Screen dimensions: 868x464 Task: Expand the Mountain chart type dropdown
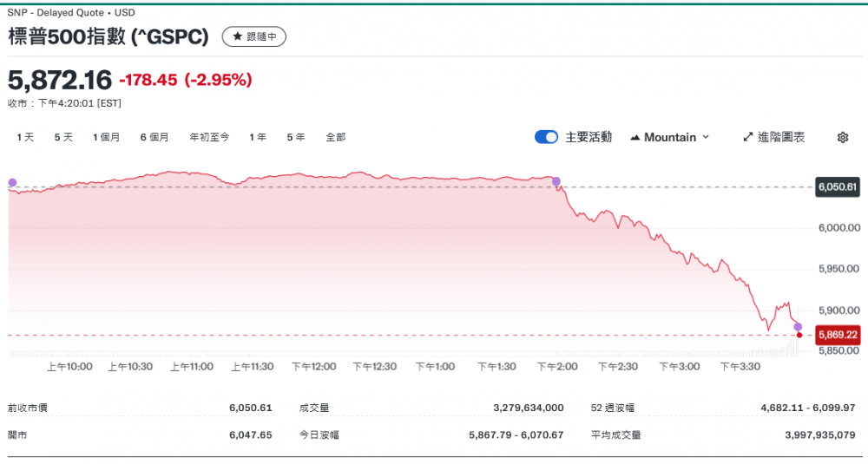[x=670, y=137]
